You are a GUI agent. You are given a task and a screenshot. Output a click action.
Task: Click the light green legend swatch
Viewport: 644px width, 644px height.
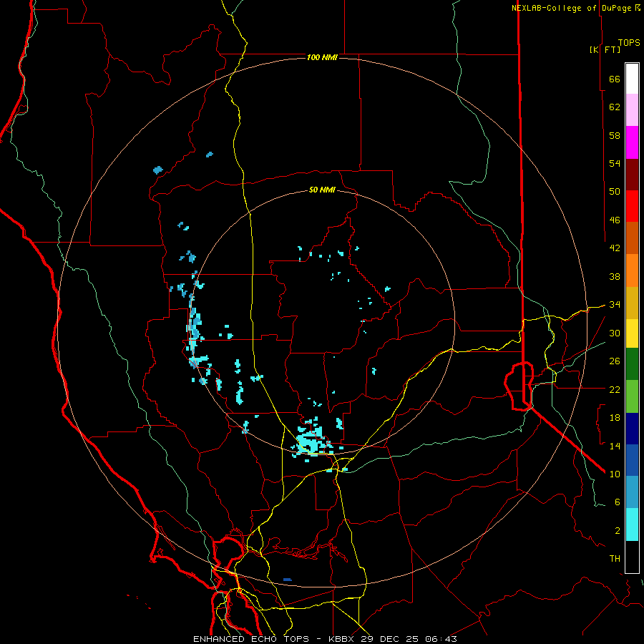pyautogui.click(x=632, y=396)
